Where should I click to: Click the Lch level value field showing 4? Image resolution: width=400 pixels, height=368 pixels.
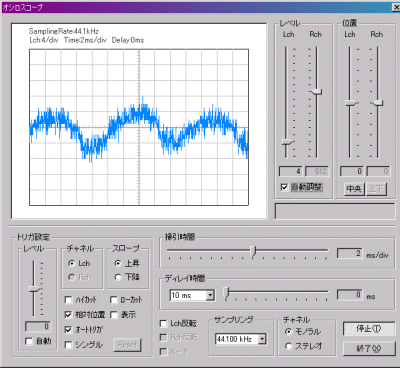pos(290,171)
